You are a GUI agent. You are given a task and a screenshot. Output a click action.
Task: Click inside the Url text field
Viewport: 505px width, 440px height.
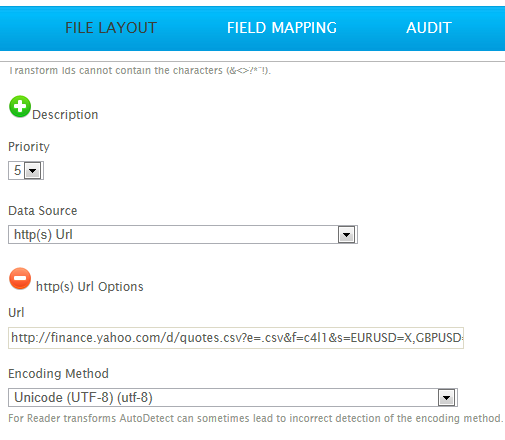tap(236, 338)
